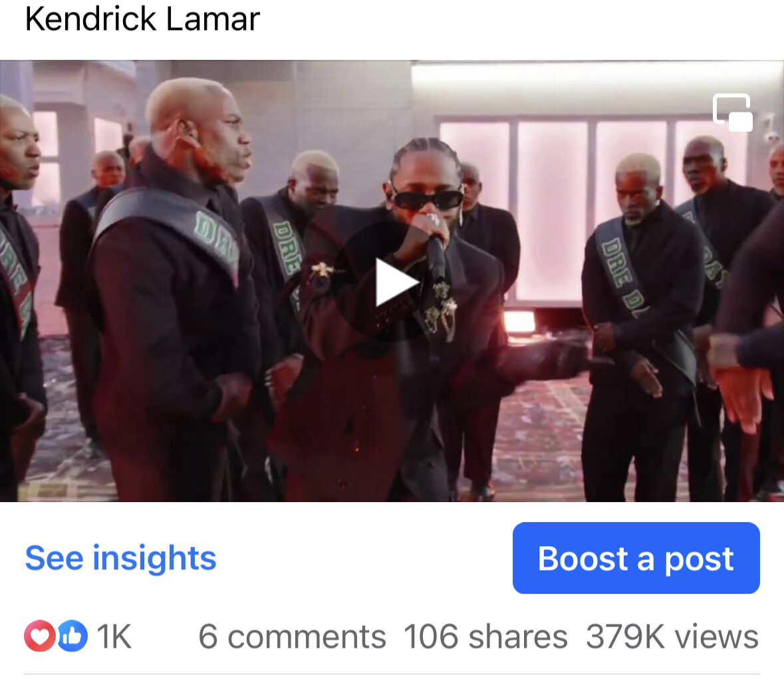Click the heart reaction icon

(x=39, y=636)
